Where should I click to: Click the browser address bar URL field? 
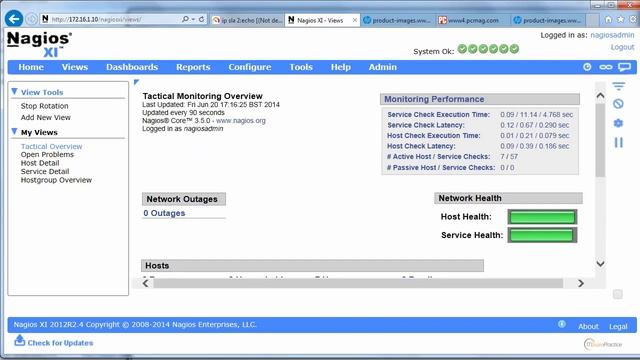tap(110, 19)
